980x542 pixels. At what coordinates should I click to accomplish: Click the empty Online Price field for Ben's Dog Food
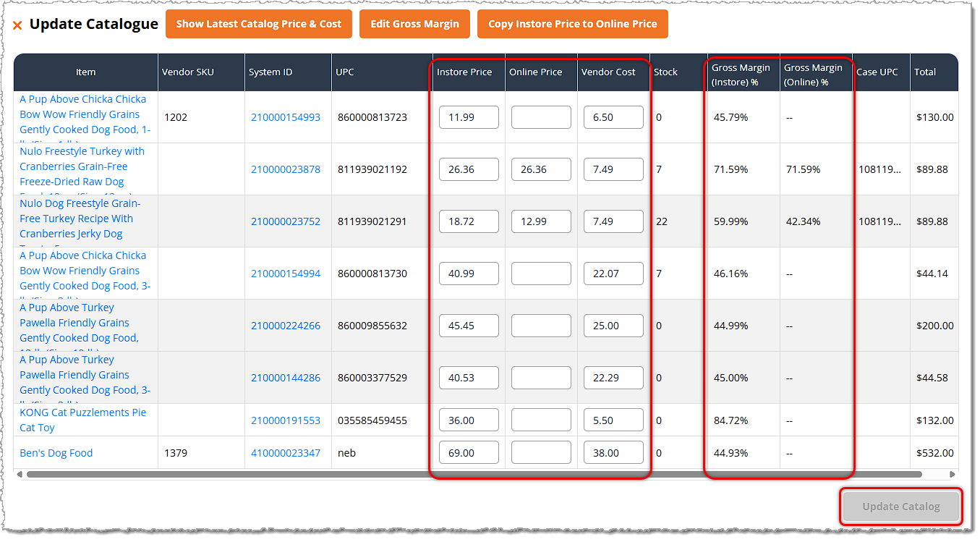tap(541, 453)
